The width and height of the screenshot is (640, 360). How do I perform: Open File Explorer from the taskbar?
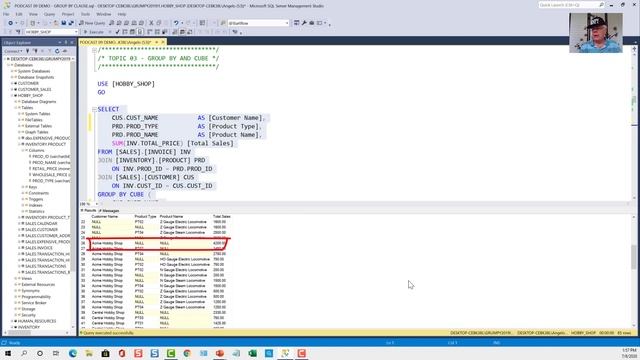[x=89, y=353]
